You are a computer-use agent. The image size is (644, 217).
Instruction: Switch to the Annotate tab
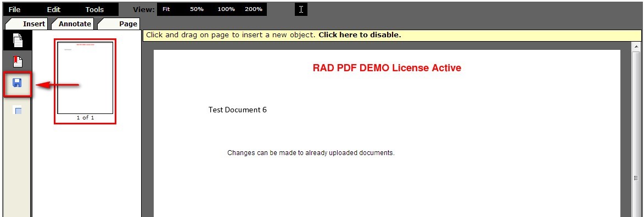tap(73, 24)
